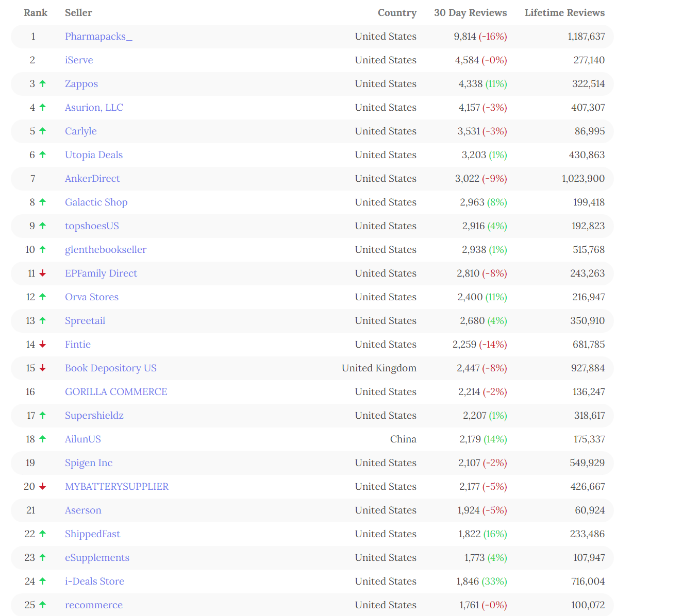This screenshot has height=616, width=700.
Task: Click the 9,814 (-16%) reviews cell
Action: 480,37
